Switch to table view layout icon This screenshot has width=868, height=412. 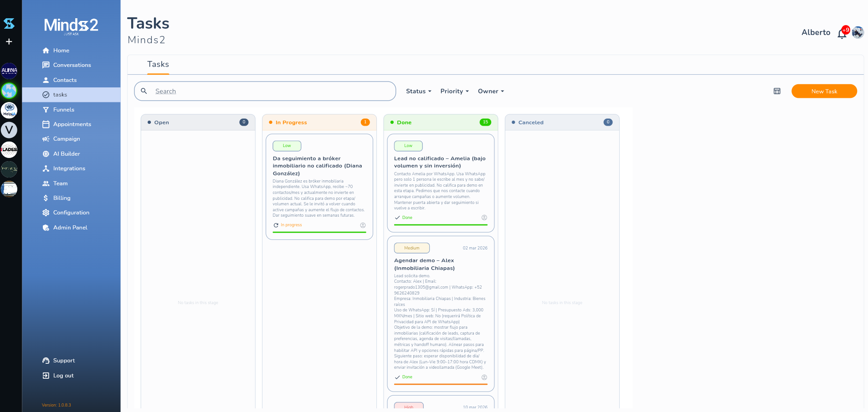click(777, 91)
